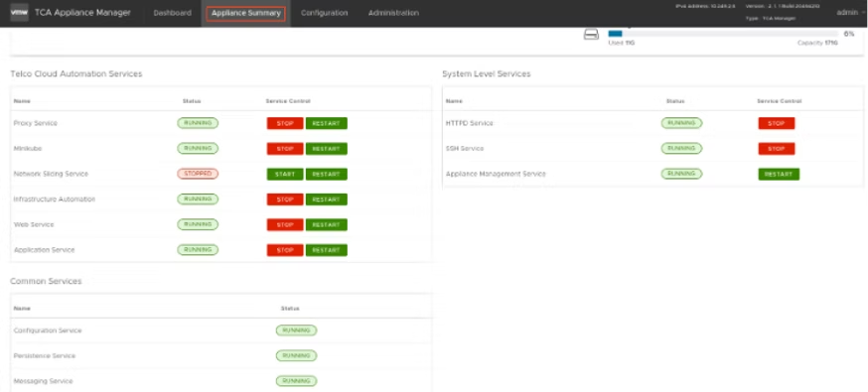868x392 pixels.
Task: Click the RUNNING status of Minikube
Action: pos(198,148)
